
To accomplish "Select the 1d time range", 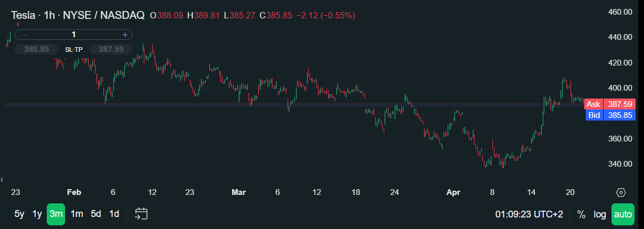I will (x=114, y=214).
